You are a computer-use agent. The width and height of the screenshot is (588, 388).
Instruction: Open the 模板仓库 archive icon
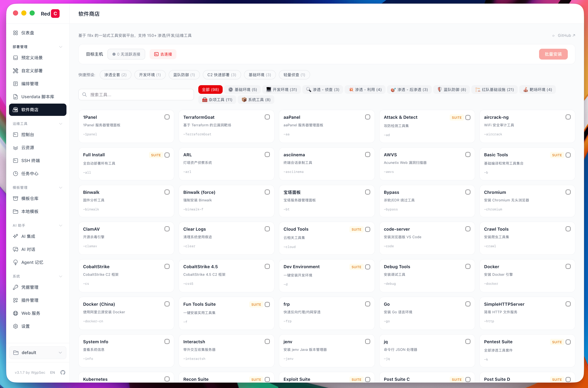pyautogui.click(x=15, y=199)
